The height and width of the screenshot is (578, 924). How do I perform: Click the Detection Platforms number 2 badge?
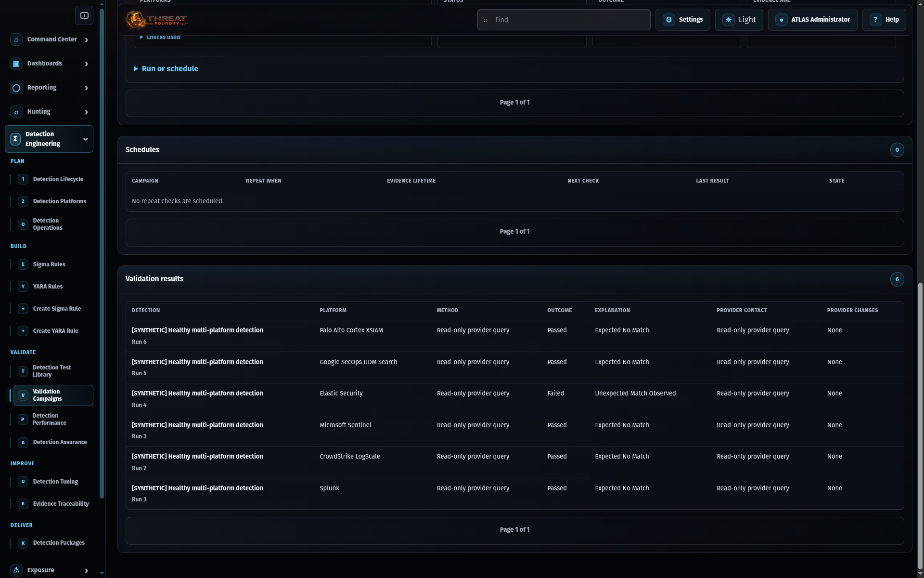pyautogui.click(x=23, y=201)
